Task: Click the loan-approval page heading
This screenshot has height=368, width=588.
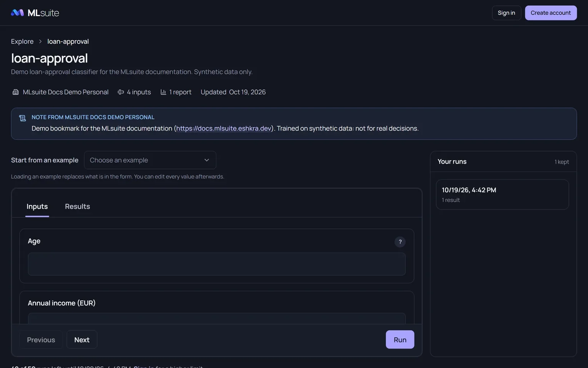Action: coord(49,58)
